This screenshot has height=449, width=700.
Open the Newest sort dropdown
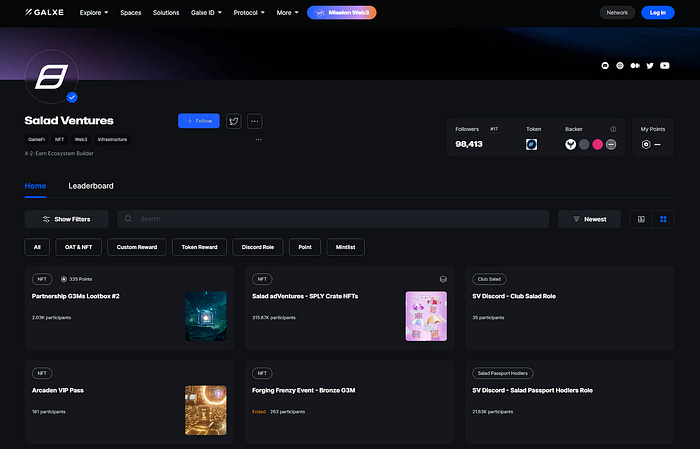pos(589,219)
